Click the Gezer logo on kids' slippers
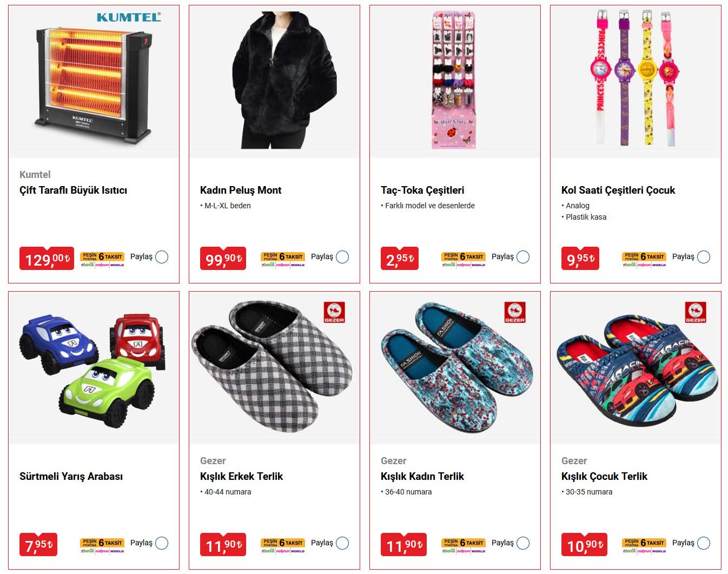Screen dimensions: 728x574 [x=696, y=312]
